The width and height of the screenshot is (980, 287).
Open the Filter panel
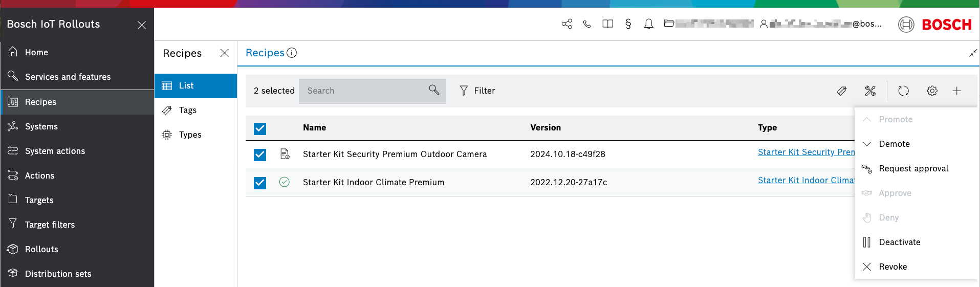tap(477, 91)
